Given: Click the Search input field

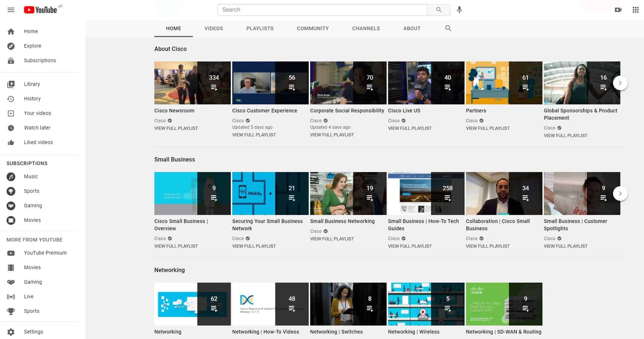Looking at the screenshot, I should [323, 10].
